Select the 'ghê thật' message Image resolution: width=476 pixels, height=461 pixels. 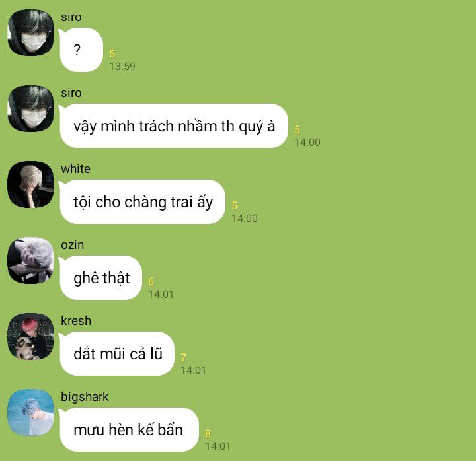point(100,278)
